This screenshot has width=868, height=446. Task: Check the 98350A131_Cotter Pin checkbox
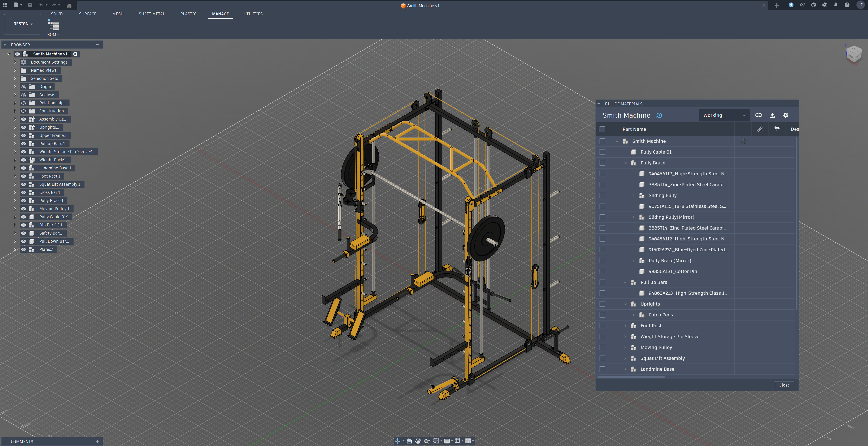point(602,271)
